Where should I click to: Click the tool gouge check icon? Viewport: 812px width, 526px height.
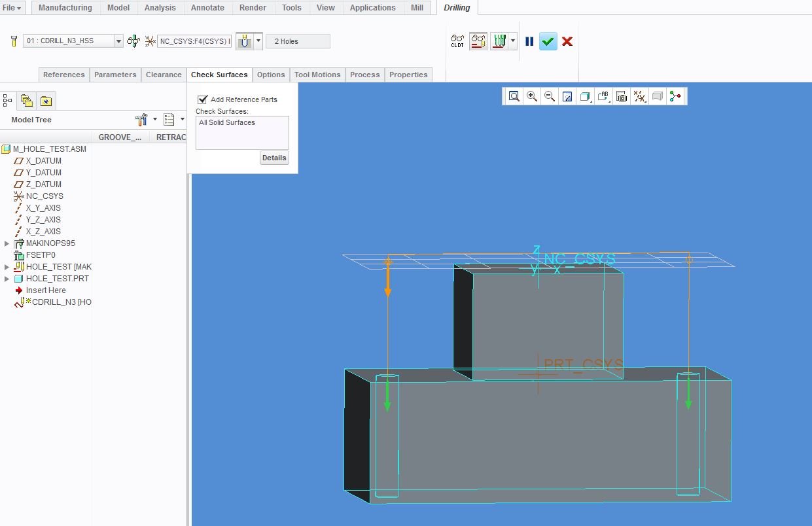499,41
